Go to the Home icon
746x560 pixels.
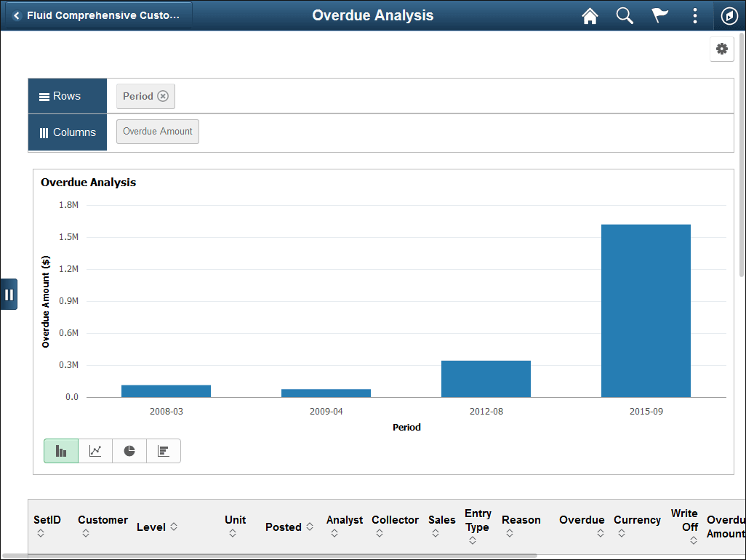tap(590, 15)
